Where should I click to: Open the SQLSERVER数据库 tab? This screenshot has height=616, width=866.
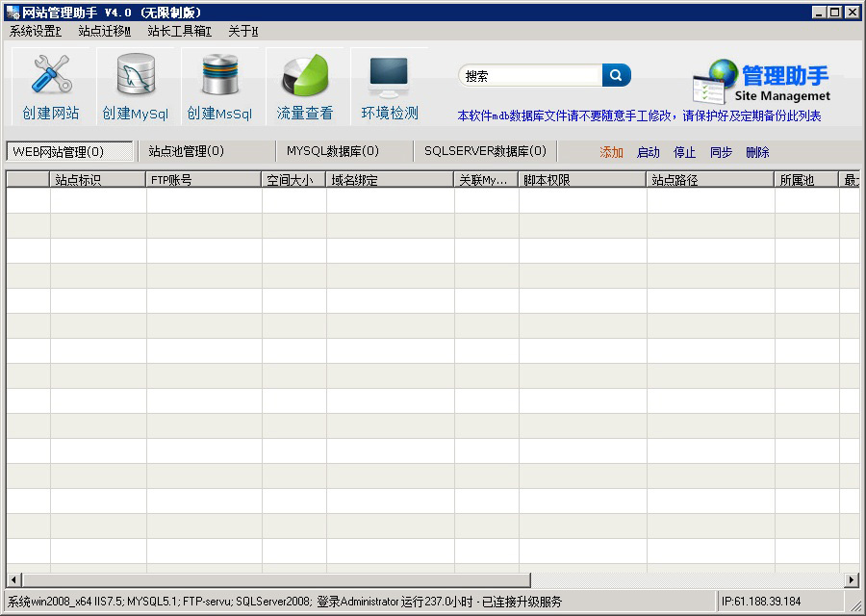point(485,151)
